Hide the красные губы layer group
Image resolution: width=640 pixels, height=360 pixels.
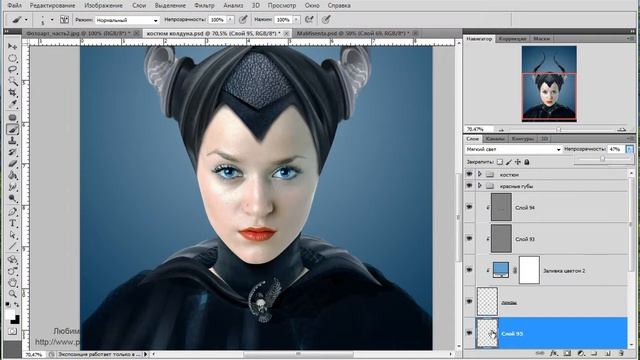469,186
